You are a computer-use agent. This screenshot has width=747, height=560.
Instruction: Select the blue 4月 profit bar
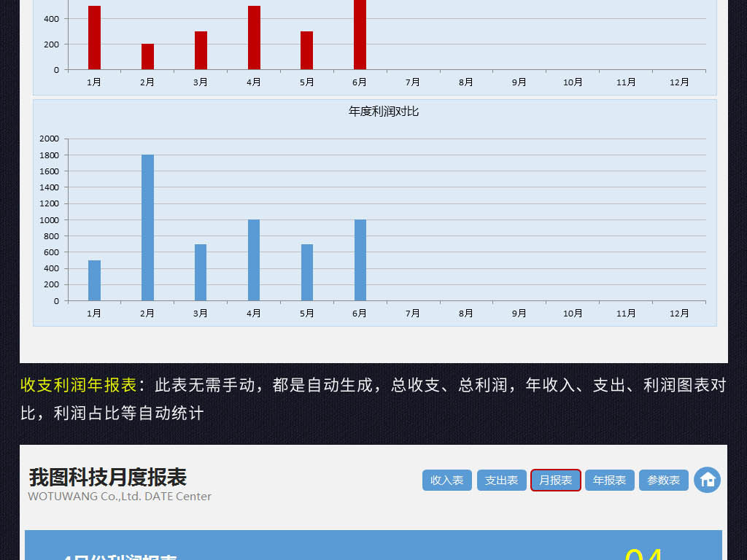[x=254, y=260]
